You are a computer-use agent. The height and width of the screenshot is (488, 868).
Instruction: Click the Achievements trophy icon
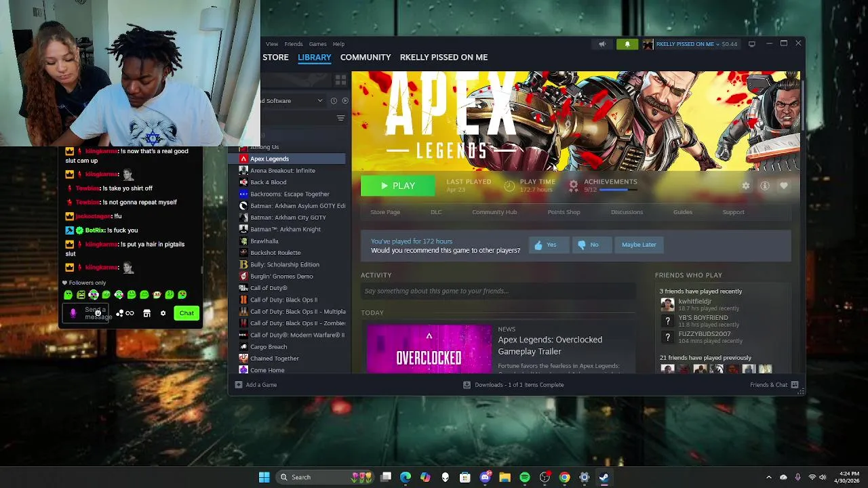click(x=574, y=185)
